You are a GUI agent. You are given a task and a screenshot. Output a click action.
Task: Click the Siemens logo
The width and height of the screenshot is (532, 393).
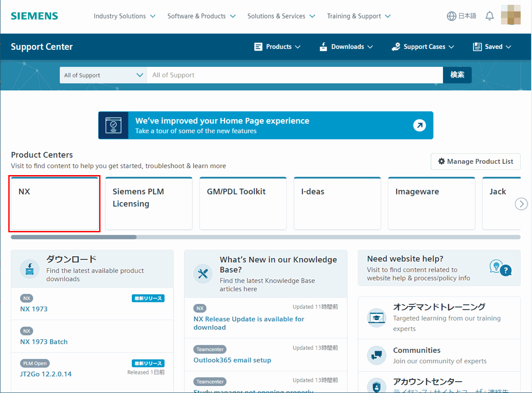pyautogui.click(x=35, y=16)
